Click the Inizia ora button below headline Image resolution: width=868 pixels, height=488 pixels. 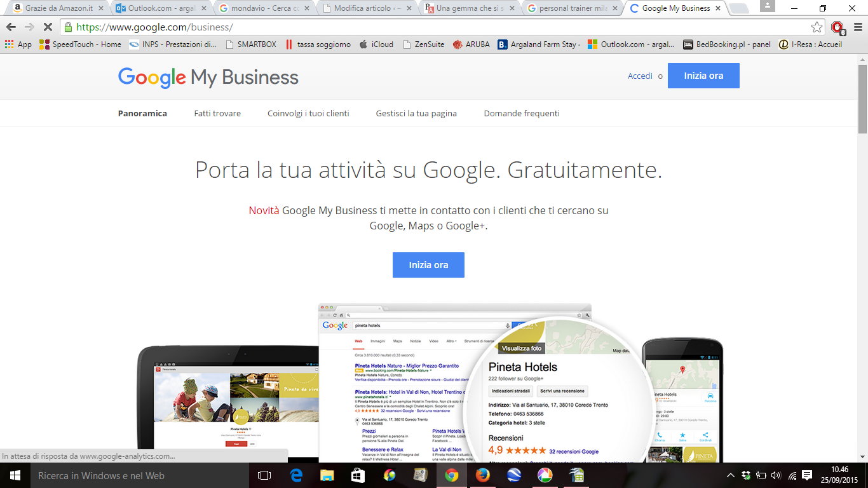click(x=428, y=265)
